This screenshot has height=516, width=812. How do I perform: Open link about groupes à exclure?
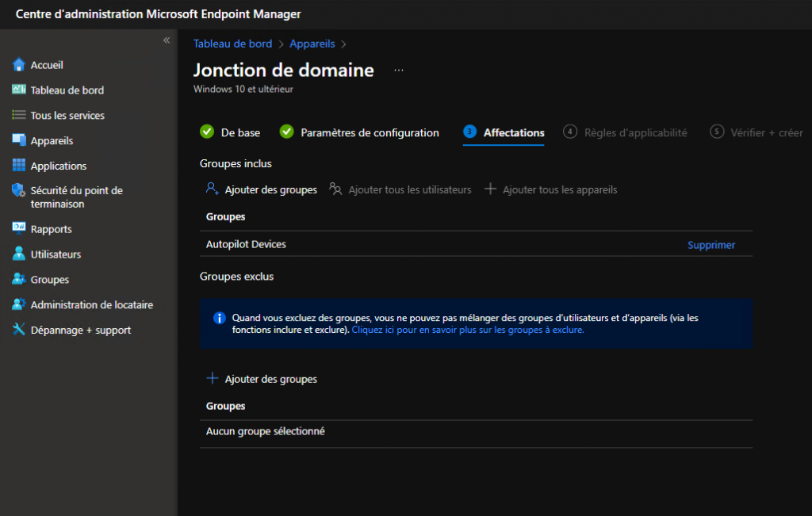(468, 330)
